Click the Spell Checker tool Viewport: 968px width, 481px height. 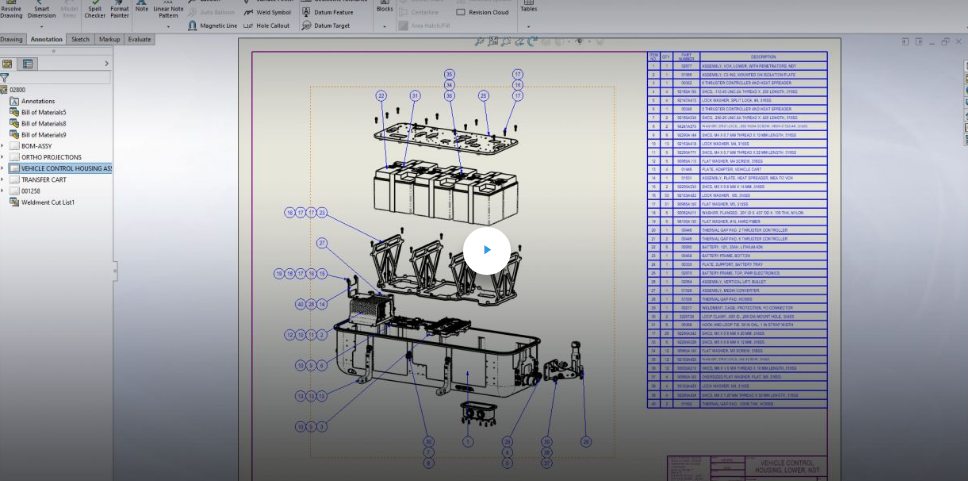(95, 11)
